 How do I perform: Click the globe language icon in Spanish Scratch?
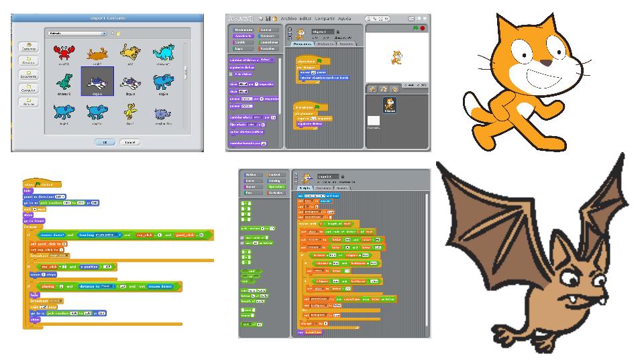pos(261,19)
